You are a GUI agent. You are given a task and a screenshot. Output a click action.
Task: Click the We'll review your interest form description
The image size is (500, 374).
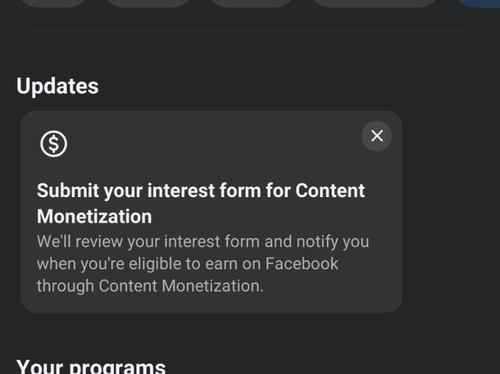[x=203, y=264]
